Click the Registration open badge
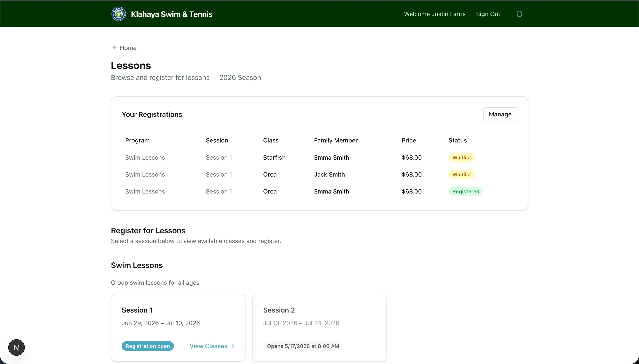 click(x=148, y=346)
